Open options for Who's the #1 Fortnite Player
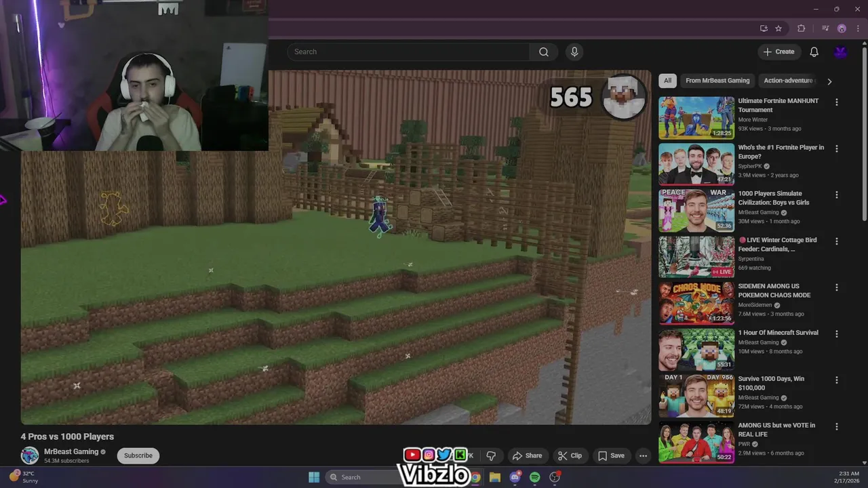Screen dimensions: 868x488 coord(836,148)
